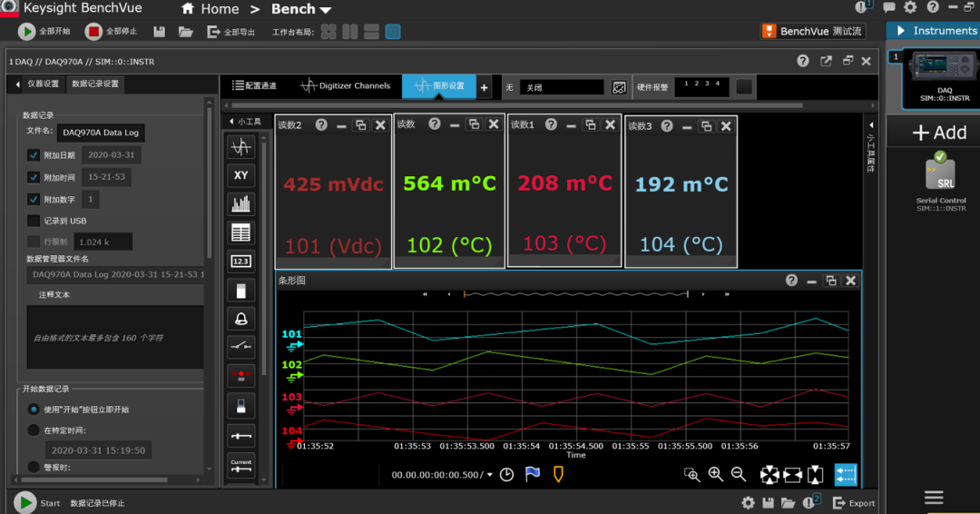The width and height of the screenshot is (980, 514).
Task: Open the time clock settings in the strip chart
Action: click(507, 475)
